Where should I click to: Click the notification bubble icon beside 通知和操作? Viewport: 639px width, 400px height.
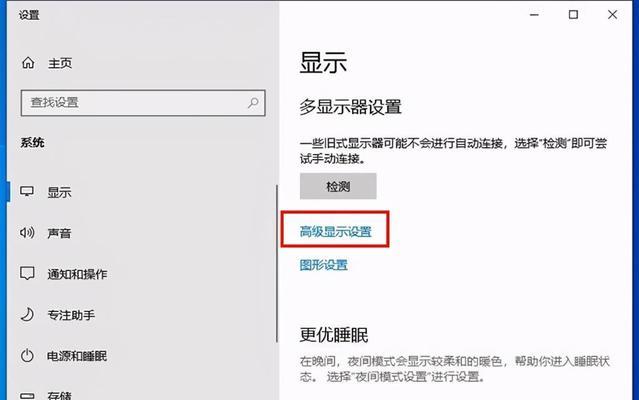click(27, 273)
